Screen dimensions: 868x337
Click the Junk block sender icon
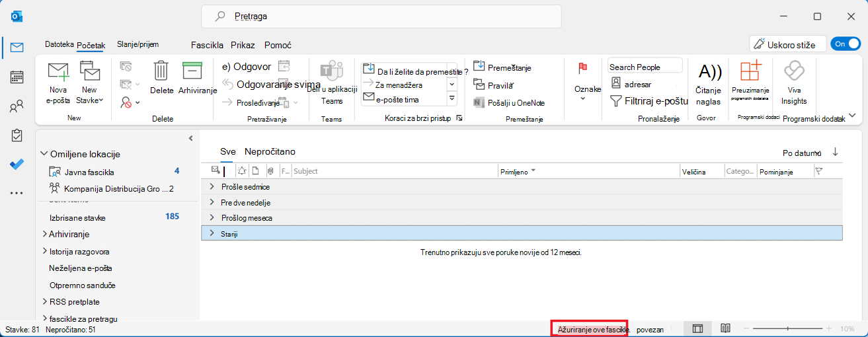click(x=126, y=102)
